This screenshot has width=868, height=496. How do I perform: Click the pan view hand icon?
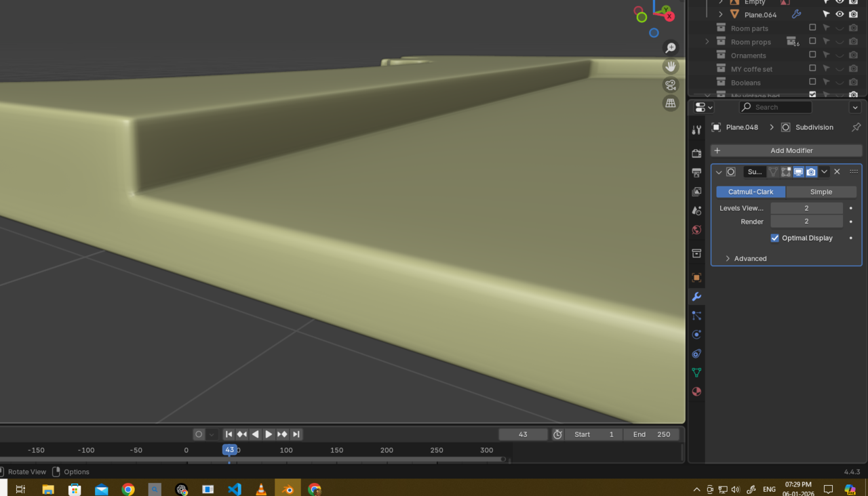coord(671,66)
